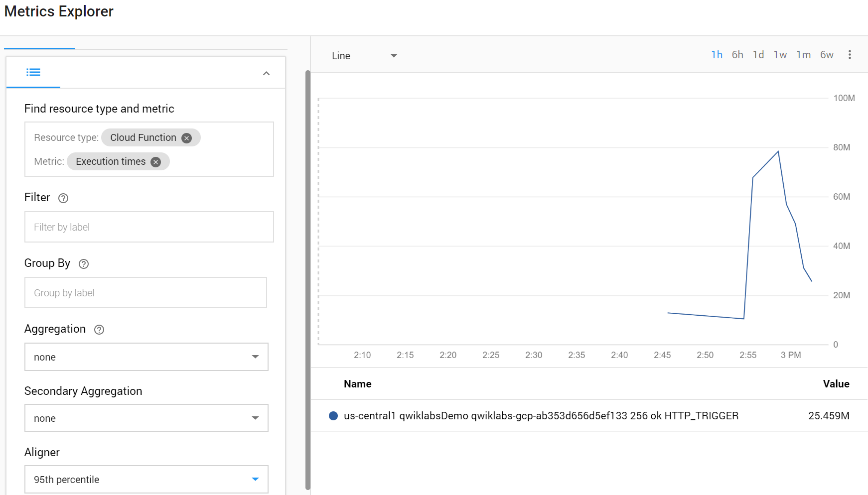
Task: Remove the Execution times metric chip
Action: (155, 161)
